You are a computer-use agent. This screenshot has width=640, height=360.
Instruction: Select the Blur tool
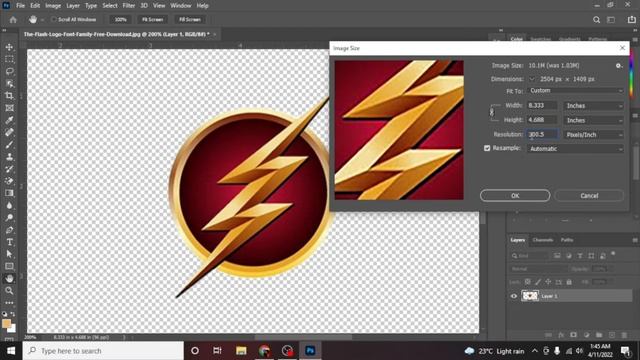(x=9, y=205)
